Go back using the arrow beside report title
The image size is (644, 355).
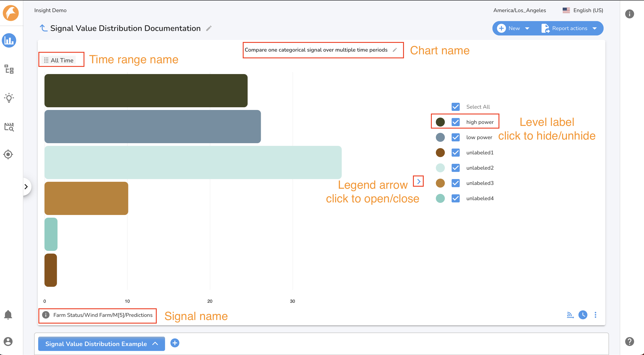44,28
